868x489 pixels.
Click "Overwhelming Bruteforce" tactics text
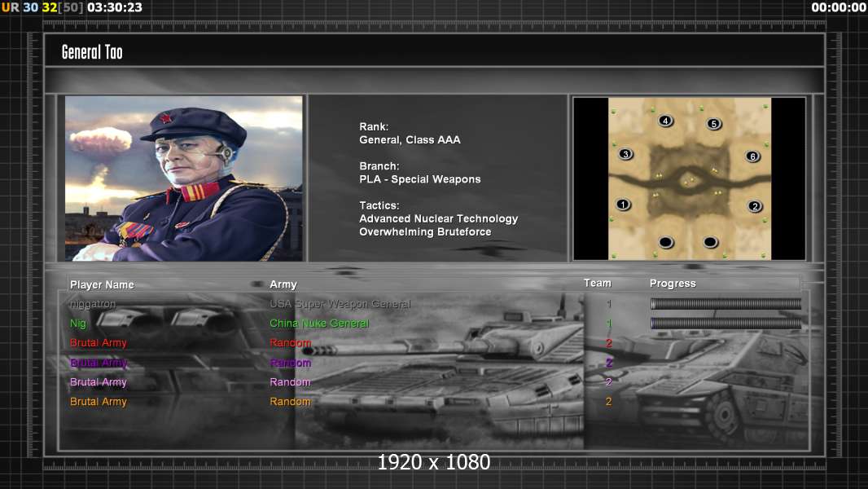(425, 232)
